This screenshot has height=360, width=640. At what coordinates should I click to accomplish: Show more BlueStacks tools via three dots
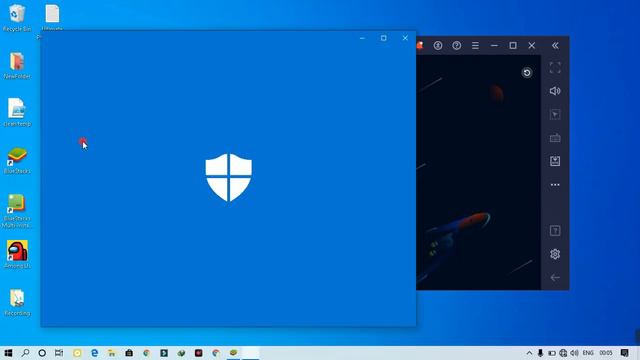tap(555, 184)
